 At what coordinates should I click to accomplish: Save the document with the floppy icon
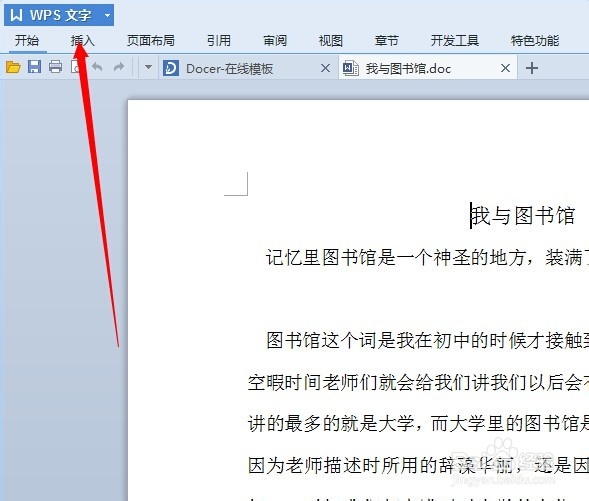35,67
